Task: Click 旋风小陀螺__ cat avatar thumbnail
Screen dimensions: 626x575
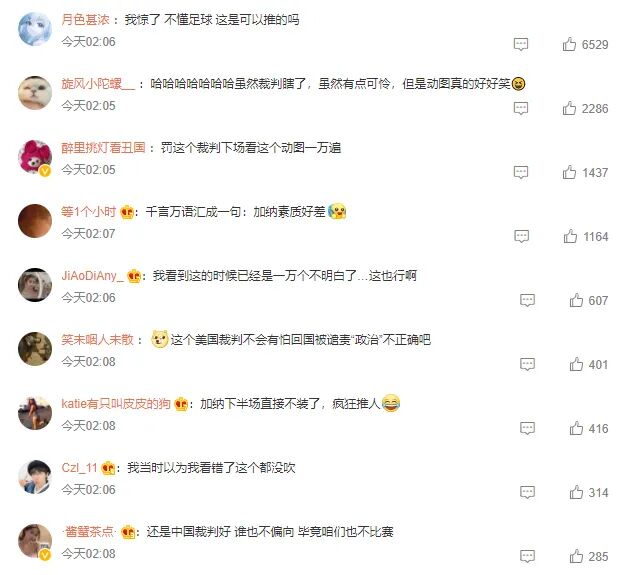Action: [x=35, y=93]
